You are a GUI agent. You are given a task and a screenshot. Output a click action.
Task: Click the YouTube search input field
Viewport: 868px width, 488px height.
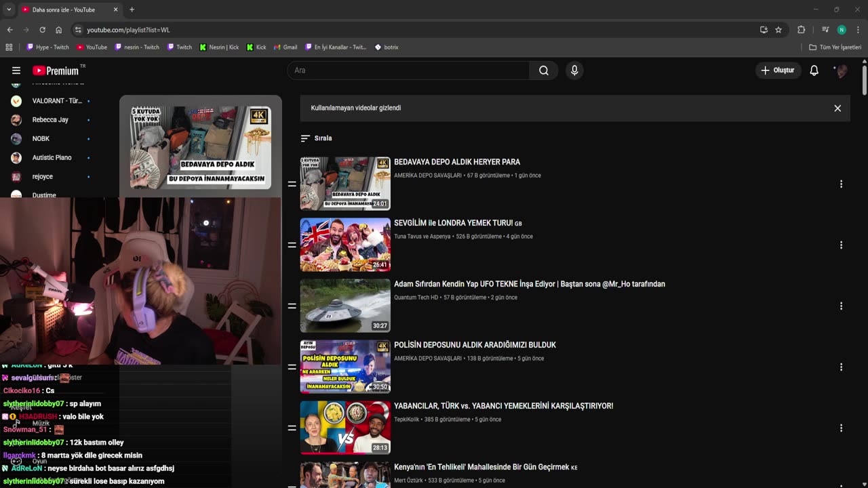[409, 70]
